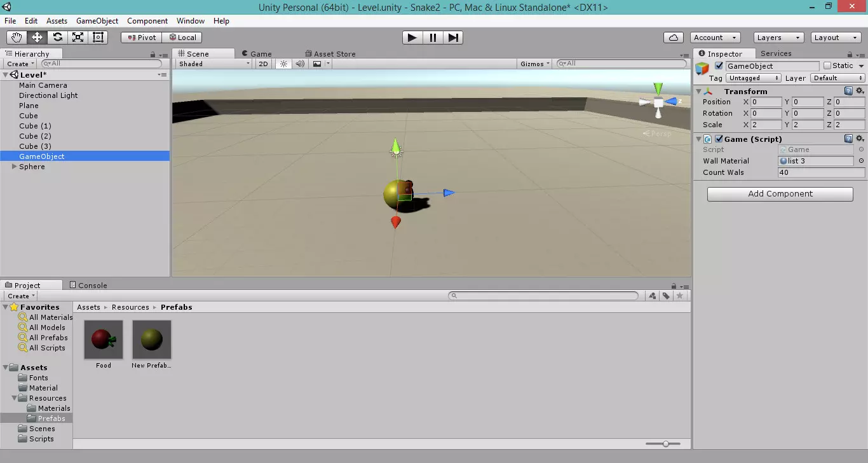Switch to the Console tab
The height and width of the screenshot is (463, 868).
pyautogui.click(x=92, y=286)
